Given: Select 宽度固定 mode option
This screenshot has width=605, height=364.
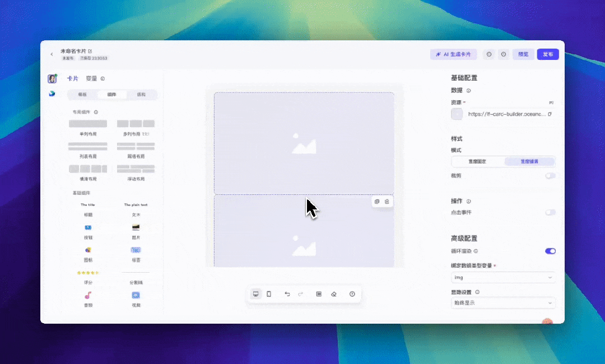Looking at the screenshot, I should [x=477, y=162].
